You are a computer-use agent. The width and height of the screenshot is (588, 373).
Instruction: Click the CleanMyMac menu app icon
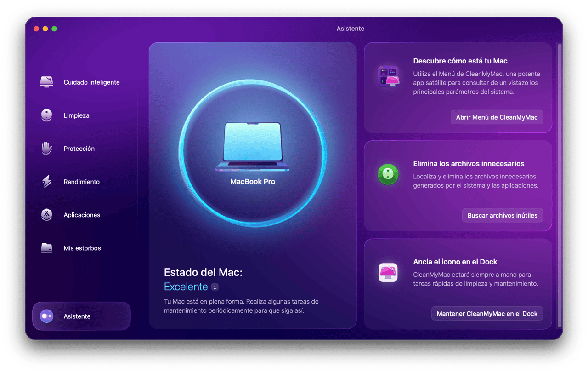[389, 76]
